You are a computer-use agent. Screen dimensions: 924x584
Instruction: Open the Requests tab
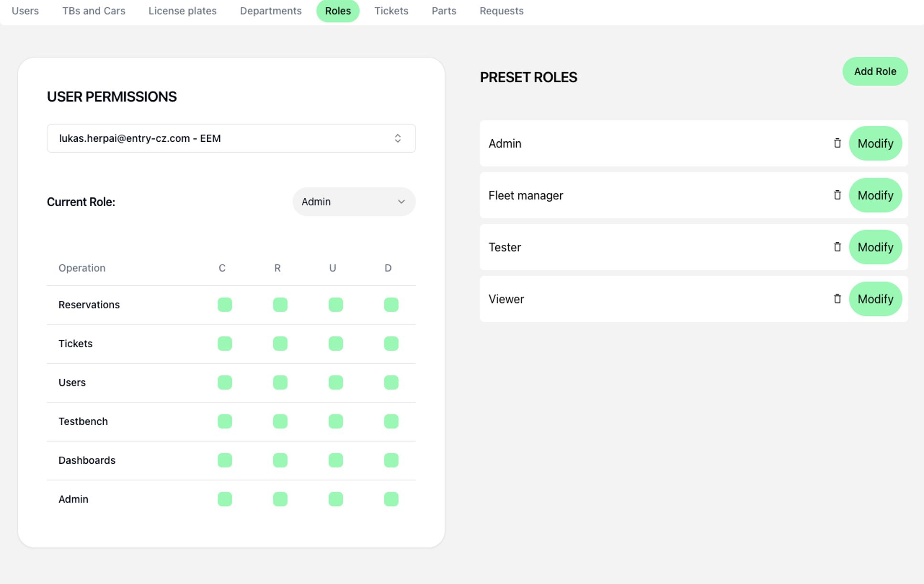click(501, 11)
